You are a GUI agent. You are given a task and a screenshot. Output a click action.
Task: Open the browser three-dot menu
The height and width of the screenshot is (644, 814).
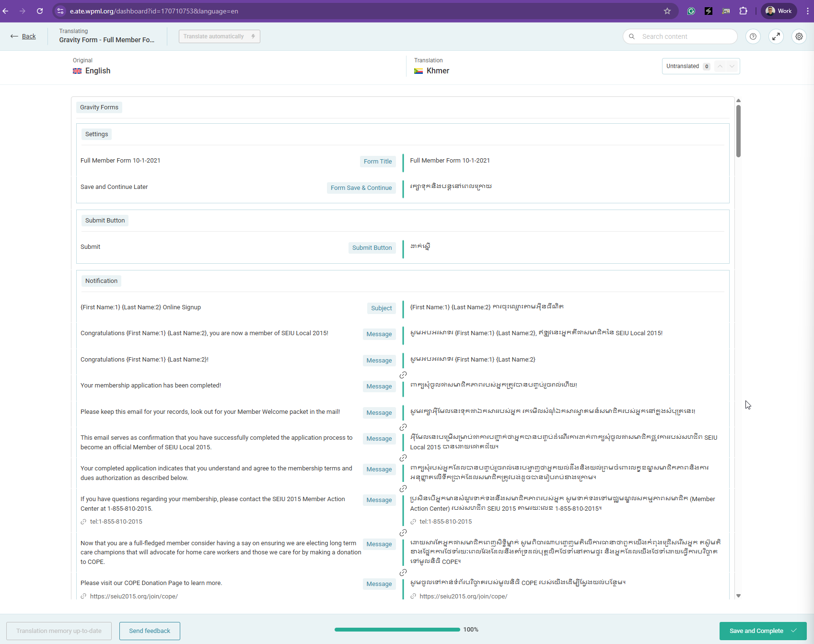coord(807,11)
